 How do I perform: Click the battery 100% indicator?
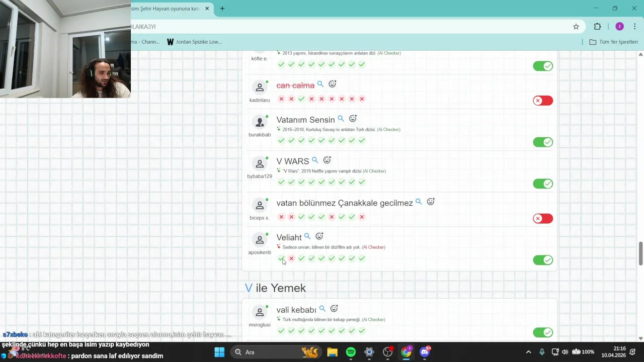click(x=584, y=352)
